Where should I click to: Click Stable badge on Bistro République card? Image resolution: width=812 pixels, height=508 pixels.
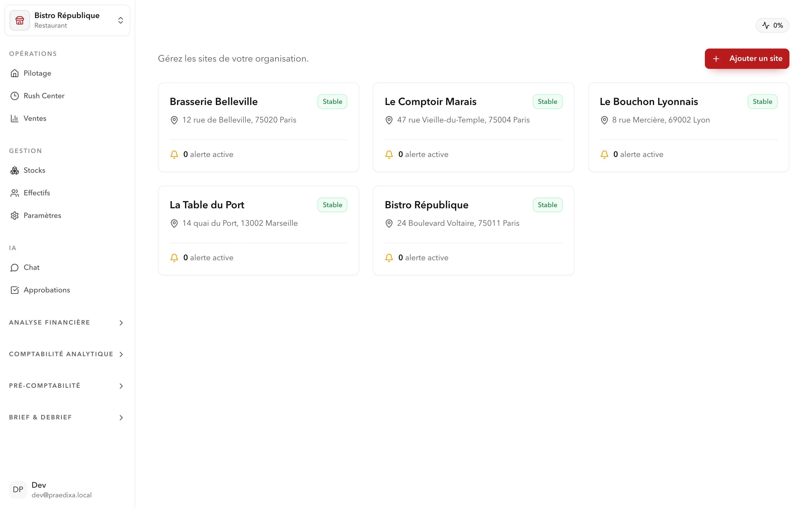pos(547,205)
